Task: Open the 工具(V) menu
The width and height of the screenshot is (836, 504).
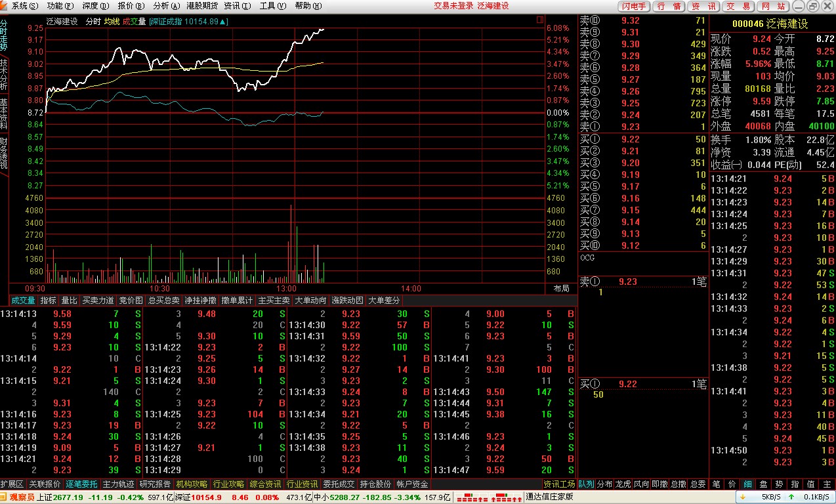Action: pyautogui.click(x=272, y=6)
